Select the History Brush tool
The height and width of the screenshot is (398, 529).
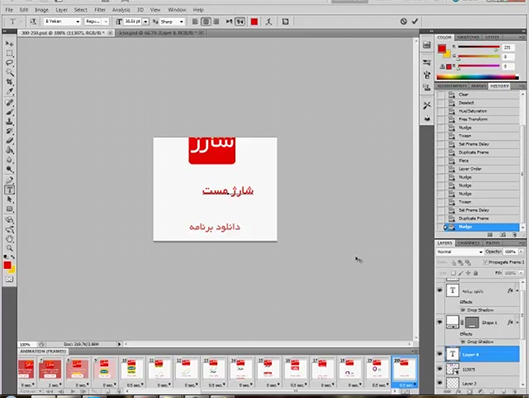(9, 131)
